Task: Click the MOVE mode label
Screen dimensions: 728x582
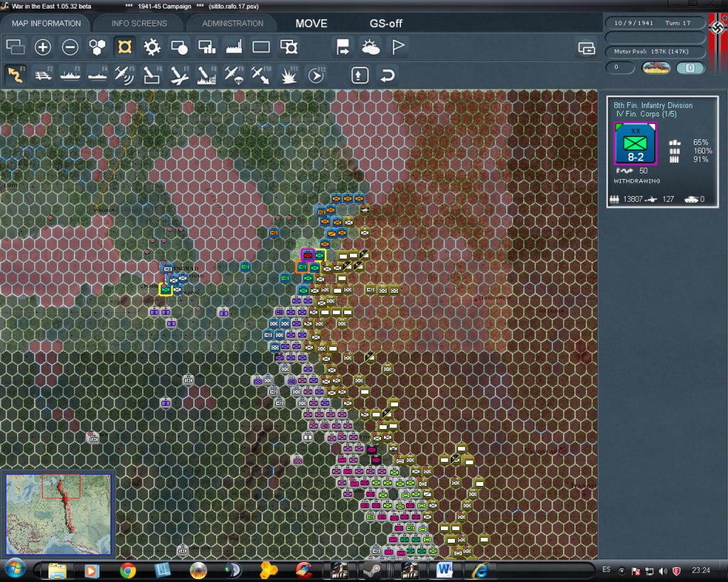Action: [311, 23]
